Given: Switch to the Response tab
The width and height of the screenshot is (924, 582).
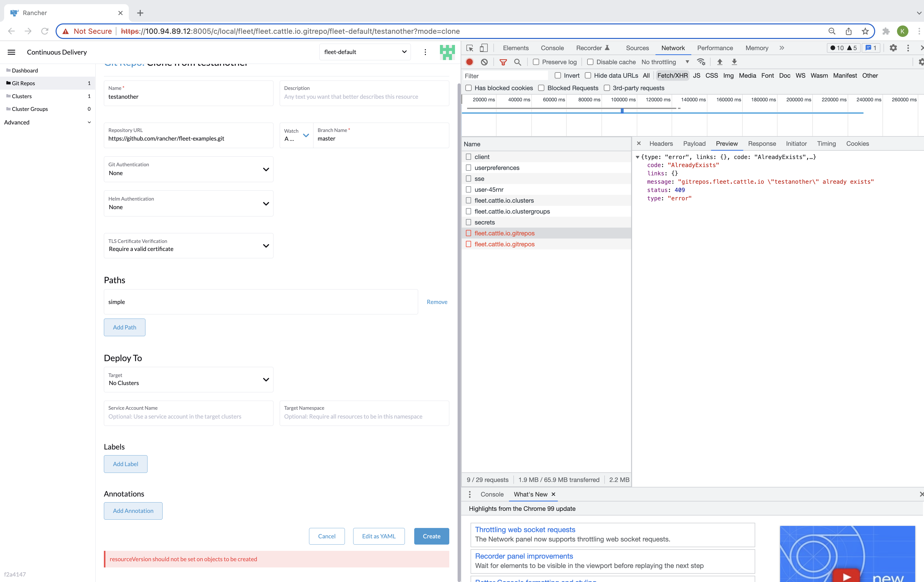Looking at the screenshot, I should (762, 144).
